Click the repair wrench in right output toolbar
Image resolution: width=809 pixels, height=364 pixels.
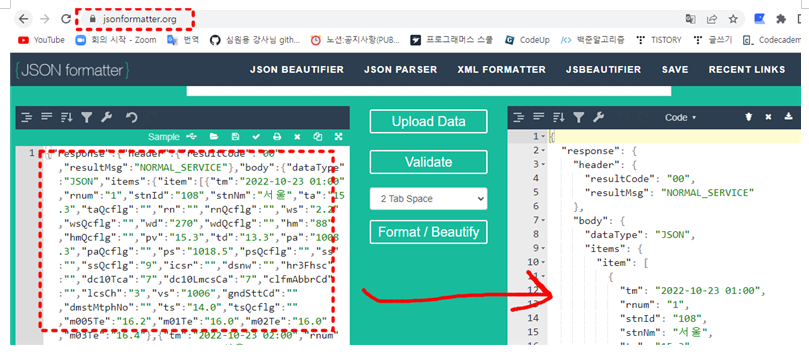coord(598,118)
